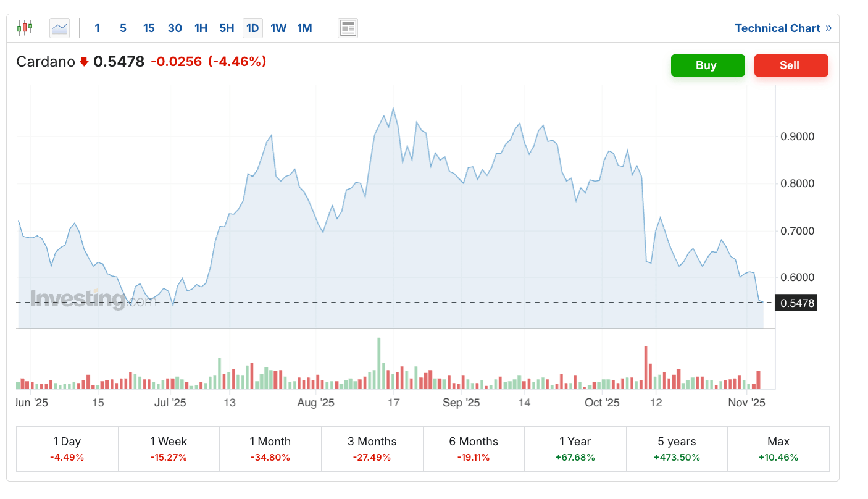Open the Technical Chart link
This screenshot has width=868, height=499.
pos(778,28)
